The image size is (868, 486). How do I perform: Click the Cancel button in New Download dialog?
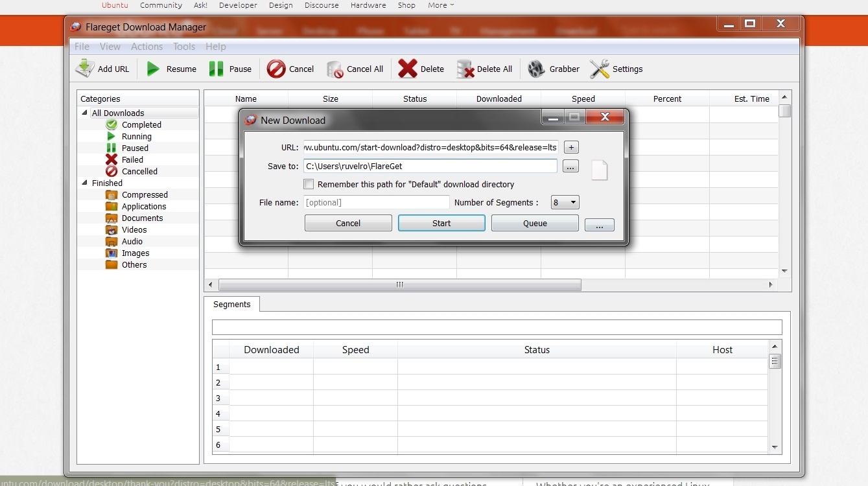[x=348, y=223]
